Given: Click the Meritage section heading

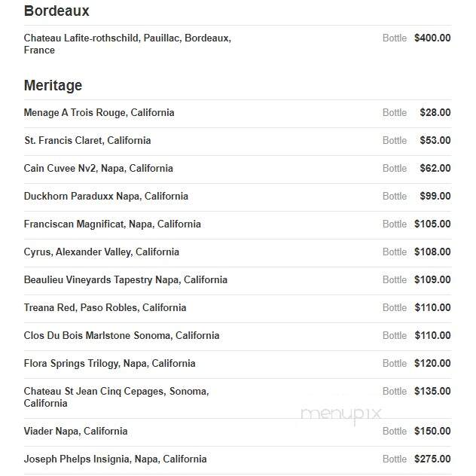Looking at the screenshot, I should [53, 85].
